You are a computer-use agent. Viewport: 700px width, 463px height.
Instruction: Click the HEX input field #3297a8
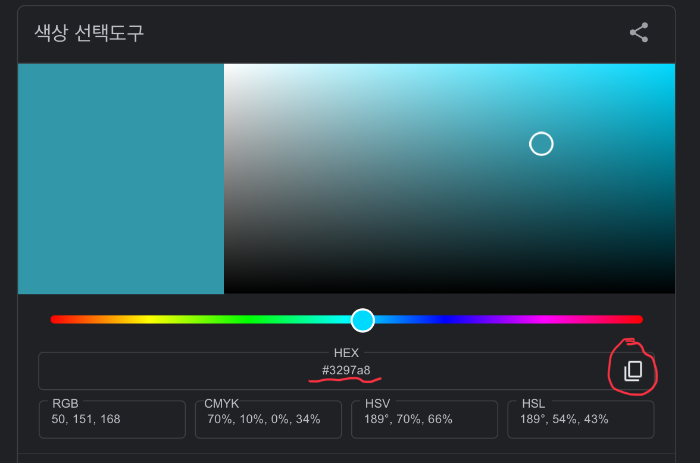coord(346,371)
